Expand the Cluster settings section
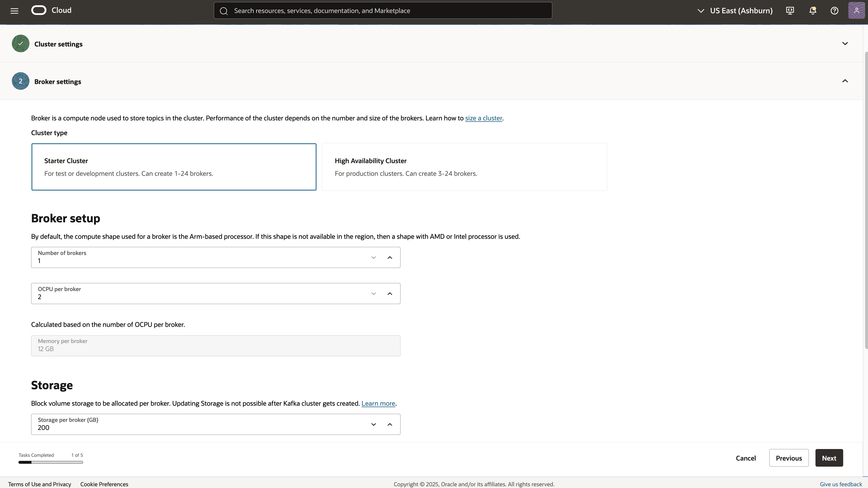The image size is (868, 488). pyautogui.click(x=845, y=44)
